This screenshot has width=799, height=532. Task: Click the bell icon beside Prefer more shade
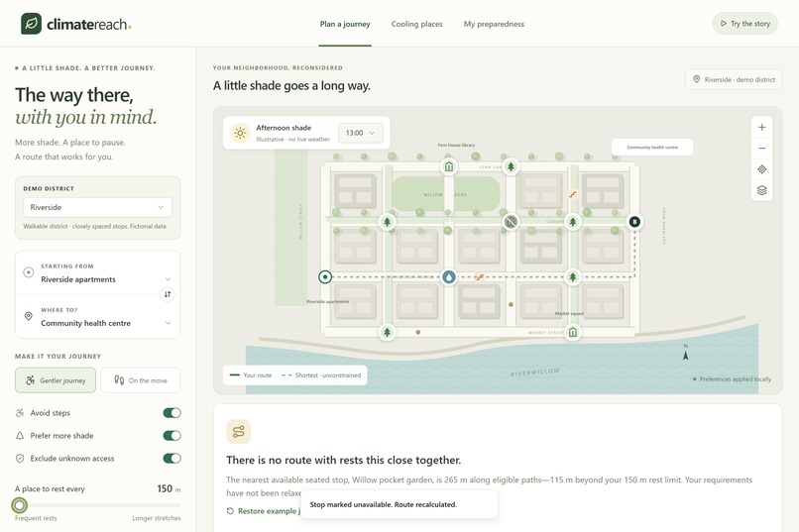(20, 436)
